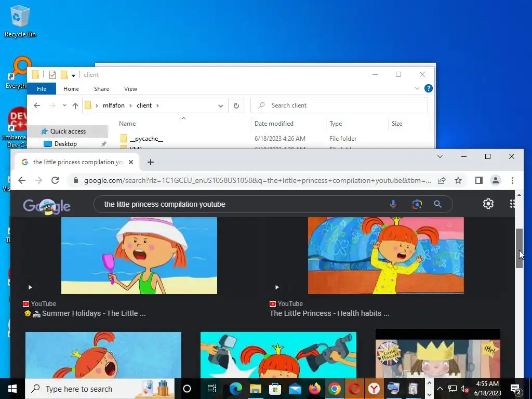Open the File tab in Explorer

42,89
